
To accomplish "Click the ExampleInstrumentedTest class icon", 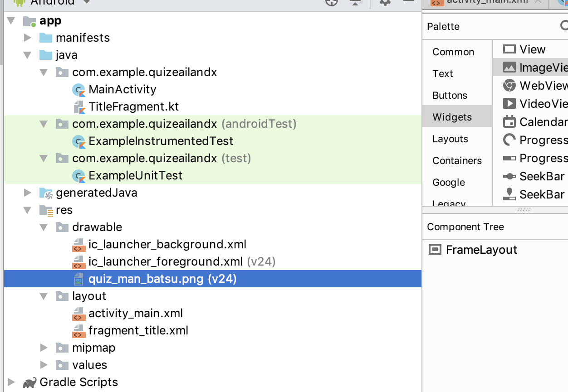I will pyautogui.click(x=79, y=141).
